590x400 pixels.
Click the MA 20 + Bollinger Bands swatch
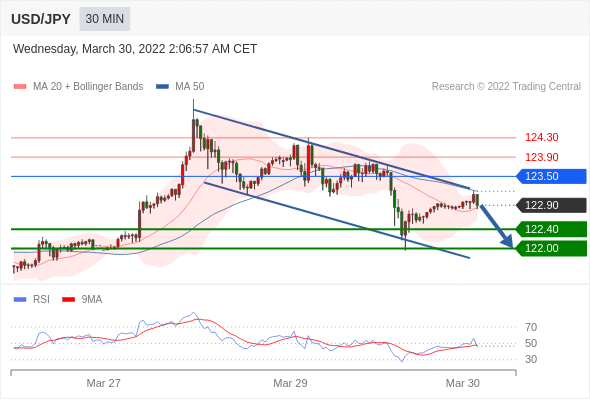[x=20, y=87]
